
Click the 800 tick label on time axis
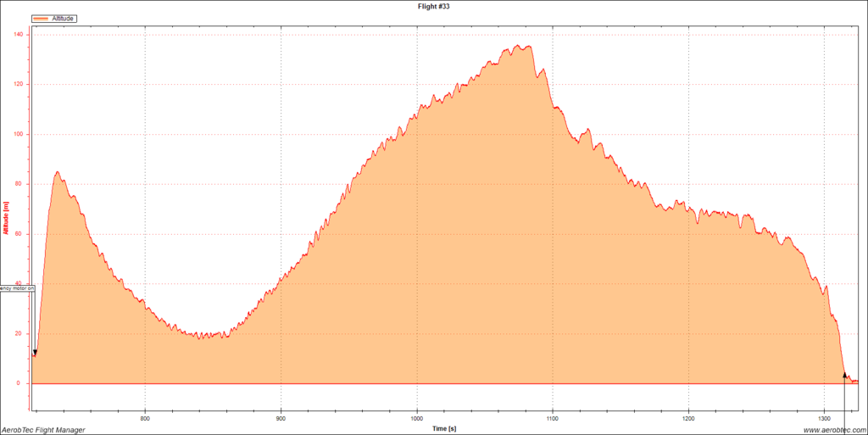145,418
